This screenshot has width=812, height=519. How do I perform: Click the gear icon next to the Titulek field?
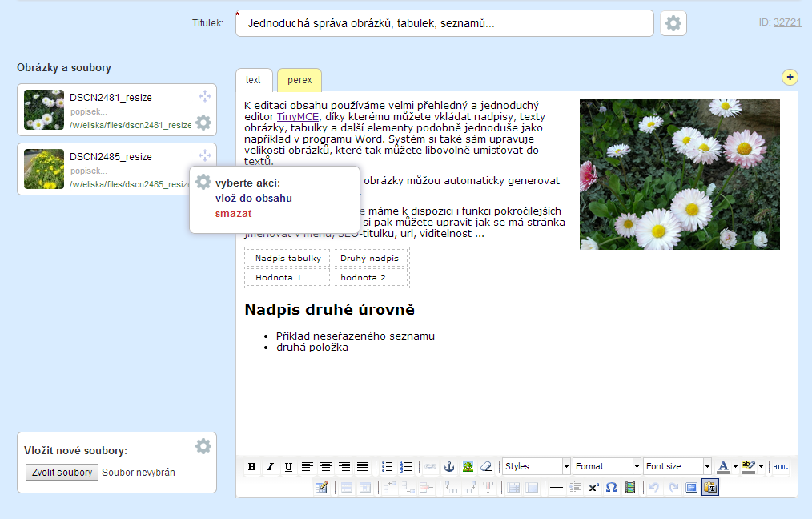click(673, 23)
